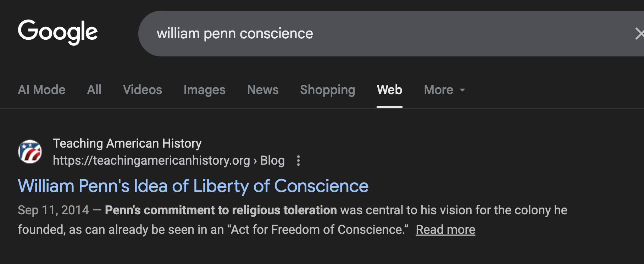Expand the More search filters dropdown

point(444,90)
